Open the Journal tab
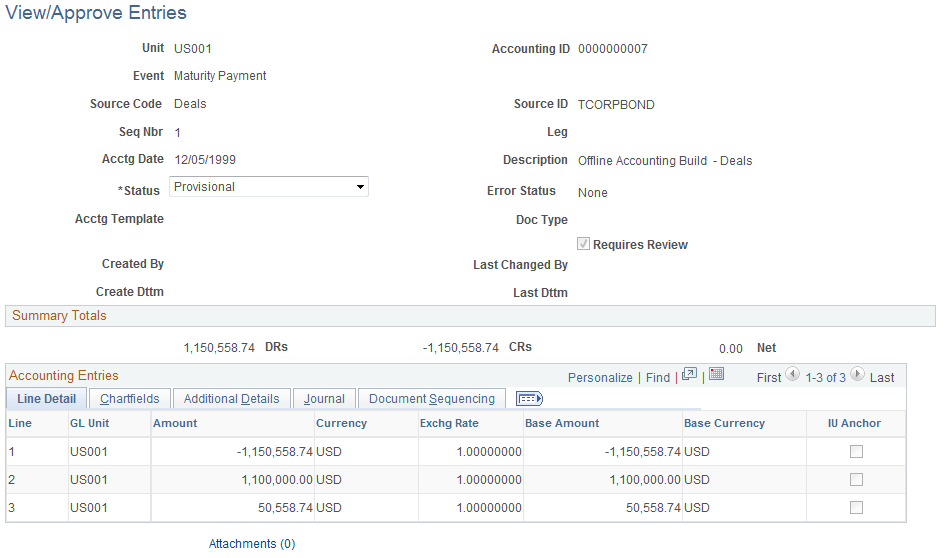The height and width of the screenshot is (558, 947). click(324, 399)
